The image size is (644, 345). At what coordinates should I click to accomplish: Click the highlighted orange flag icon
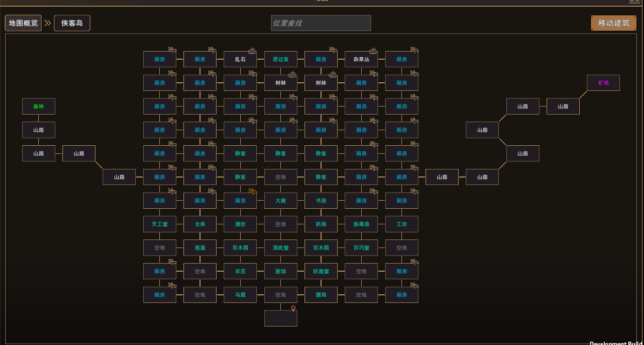(252, 191)
